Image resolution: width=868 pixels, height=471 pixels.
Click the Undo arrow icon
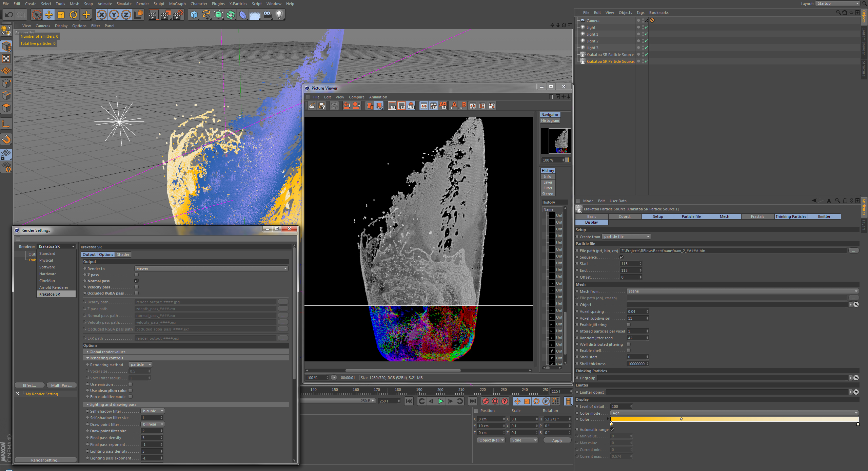[9, 15]
